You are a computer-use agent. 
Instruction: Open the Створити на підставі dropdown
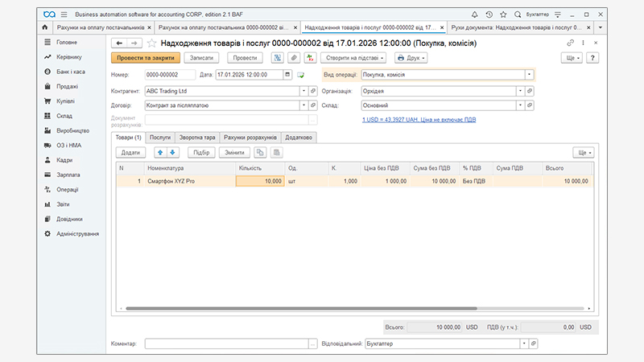click(x=353, y=58)
